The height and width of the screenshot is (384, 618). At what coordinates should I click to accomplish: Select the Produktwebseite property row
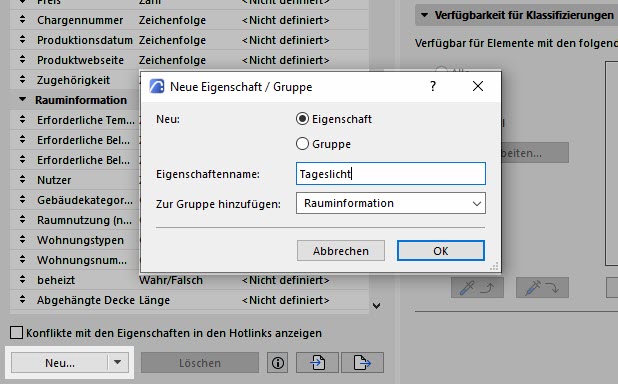tap(189, 60)
